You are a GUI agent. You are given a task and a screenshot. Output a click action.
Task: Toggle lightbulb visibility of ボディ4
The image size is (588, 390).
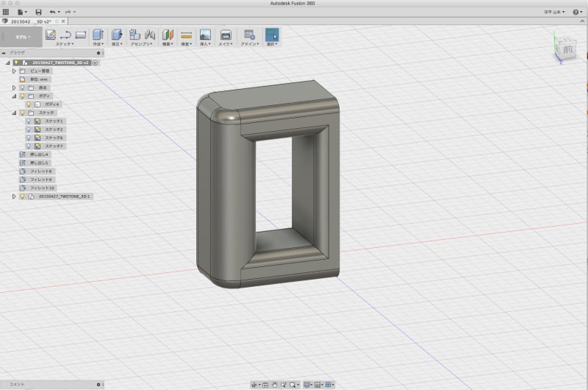click(x=29, y=104)
